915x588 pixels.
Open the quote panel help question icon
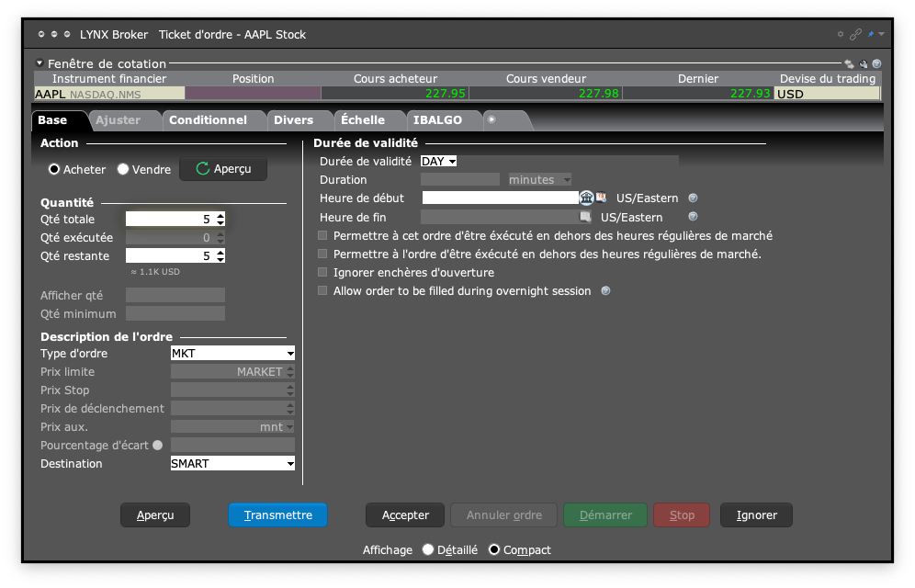[x=876, y=63]
